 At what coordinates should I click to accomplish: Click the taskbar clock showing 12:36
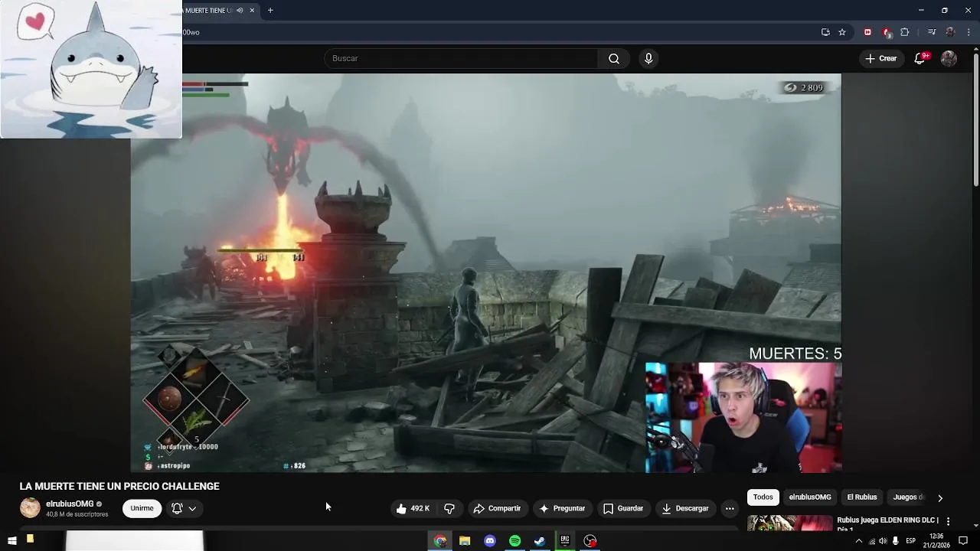[x=936, y=541]
